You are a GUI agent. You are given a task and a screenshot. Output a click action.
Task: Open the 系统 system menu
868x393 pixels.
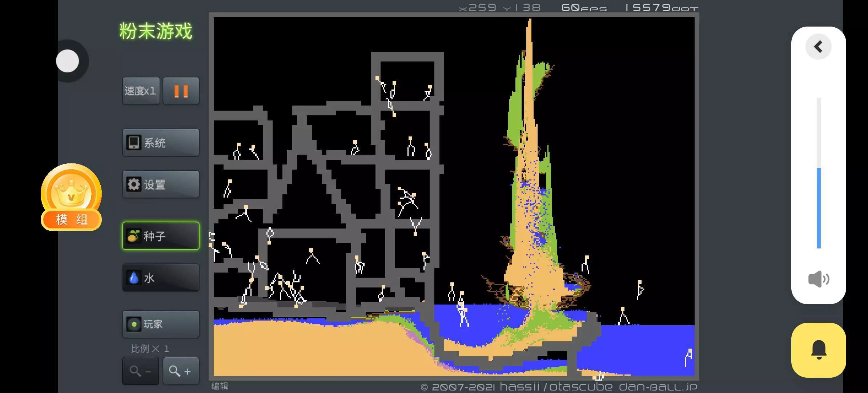tap(161, 143)
